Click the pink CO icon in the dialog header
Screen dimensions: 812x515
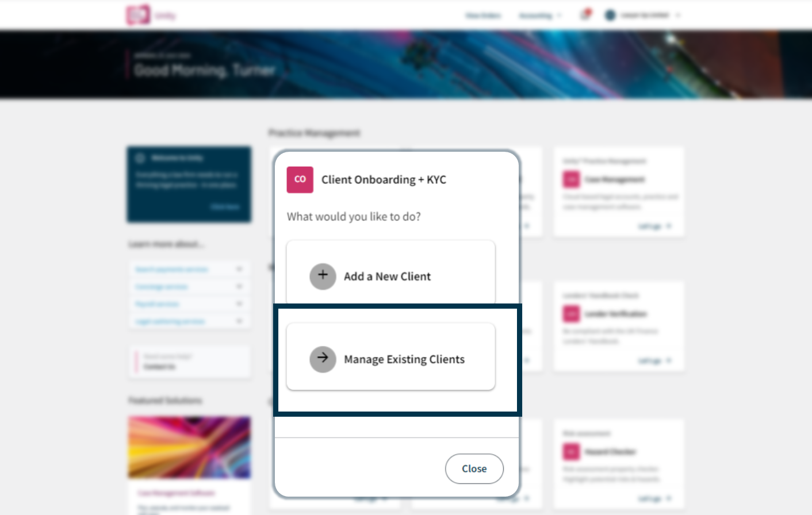coord(300,179)
